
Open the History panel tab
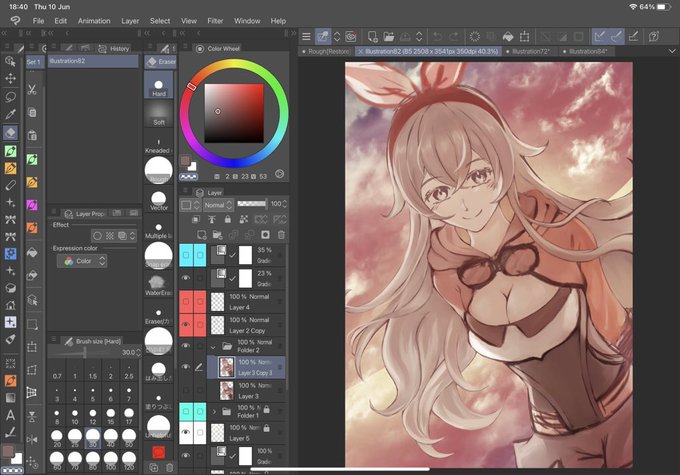pyautogui.click(x=114, y=48)
